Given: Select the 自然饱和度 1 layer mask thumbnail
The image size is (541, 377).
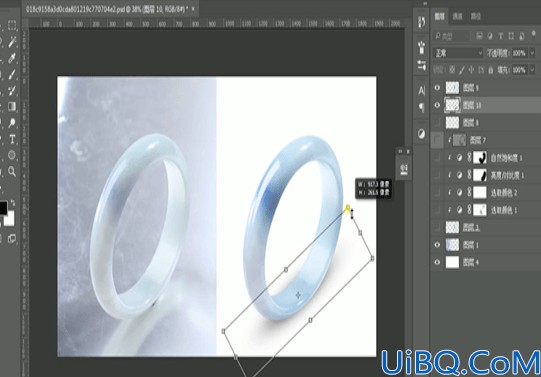Looking at the screenshot, I should [480, 158].
